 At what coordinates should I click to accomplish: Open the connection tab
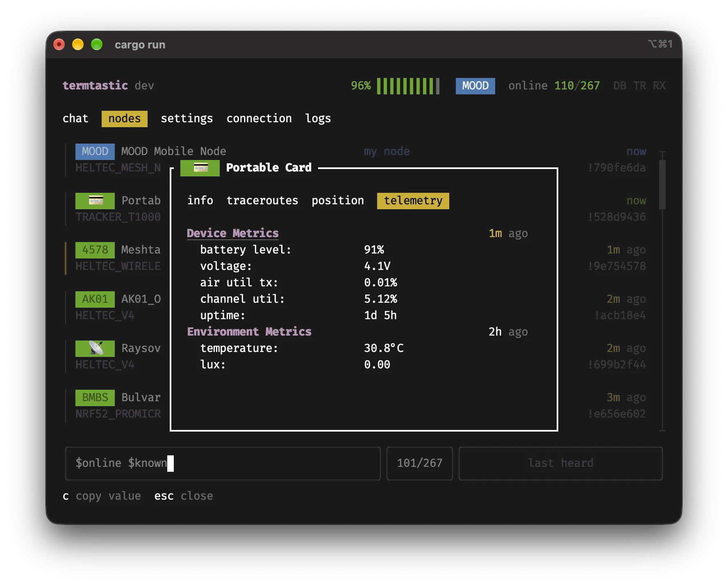(x=259, y=119)
